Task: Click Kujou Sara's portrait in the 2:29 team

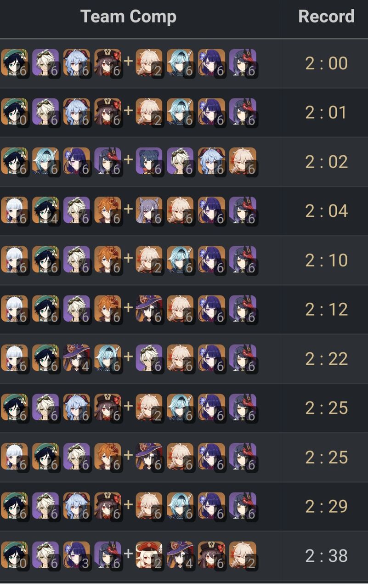Action: pyautogui.click(x=243, y=506)
